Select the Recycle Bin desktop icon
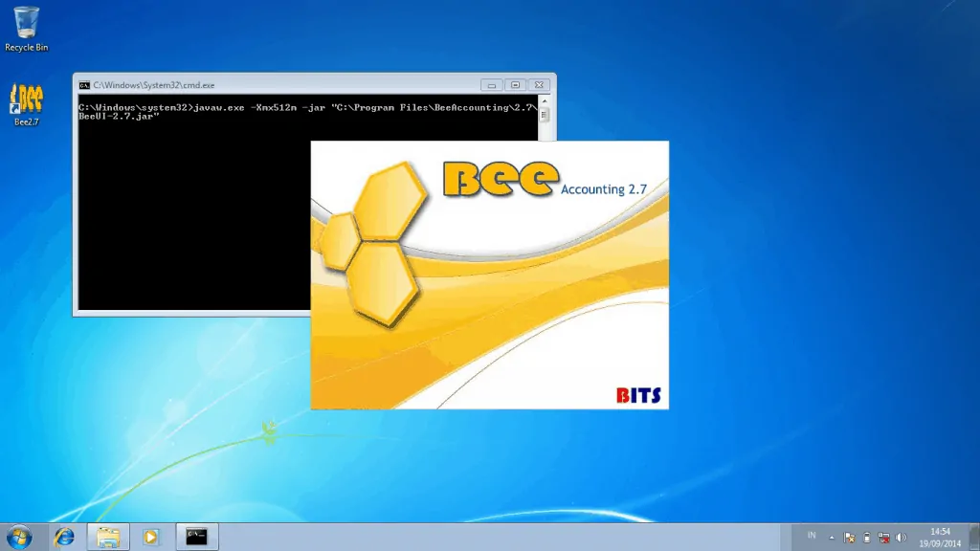 26,29
